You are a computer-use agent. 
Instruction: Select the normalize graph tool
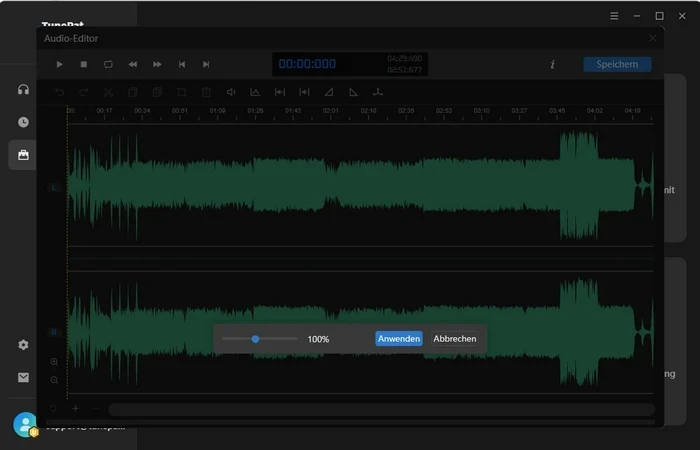click(255, 92)
